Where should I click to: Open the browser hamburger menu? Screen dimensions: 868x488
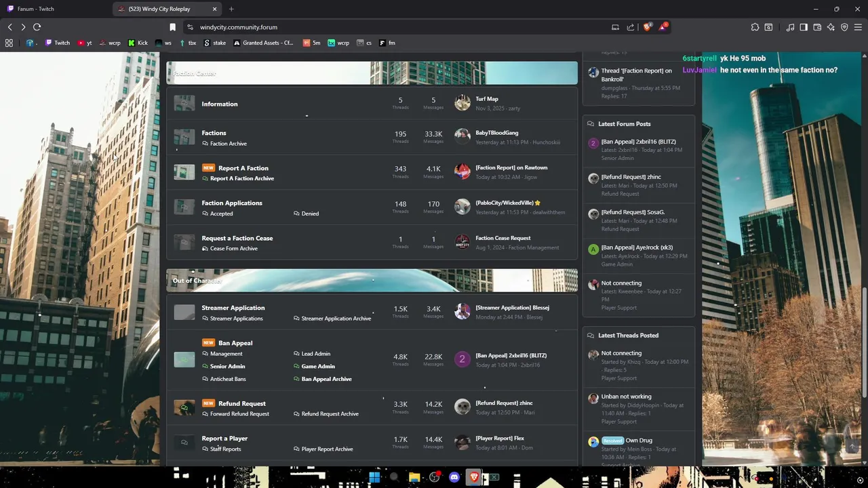[858, 27]
